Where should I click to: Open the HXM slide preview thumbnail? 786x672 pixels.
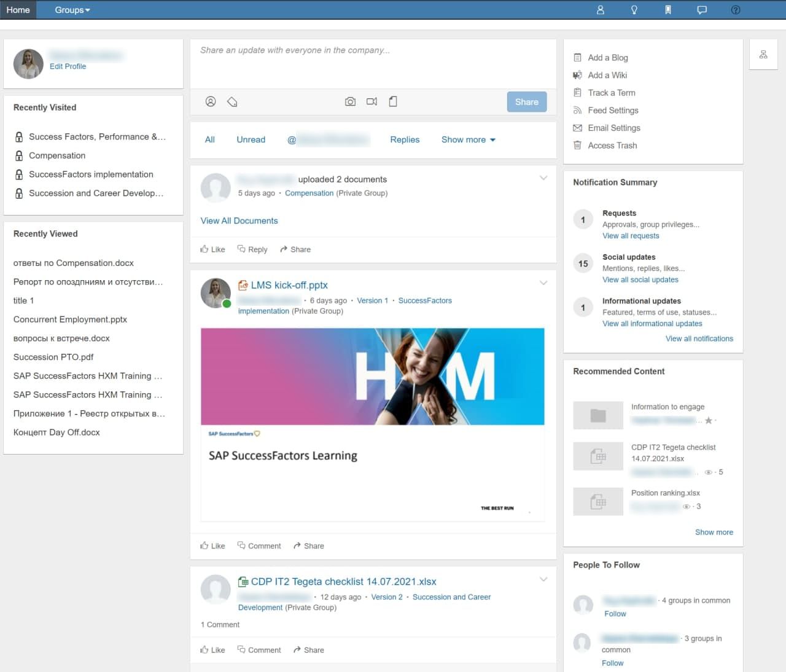coord(373,425)
